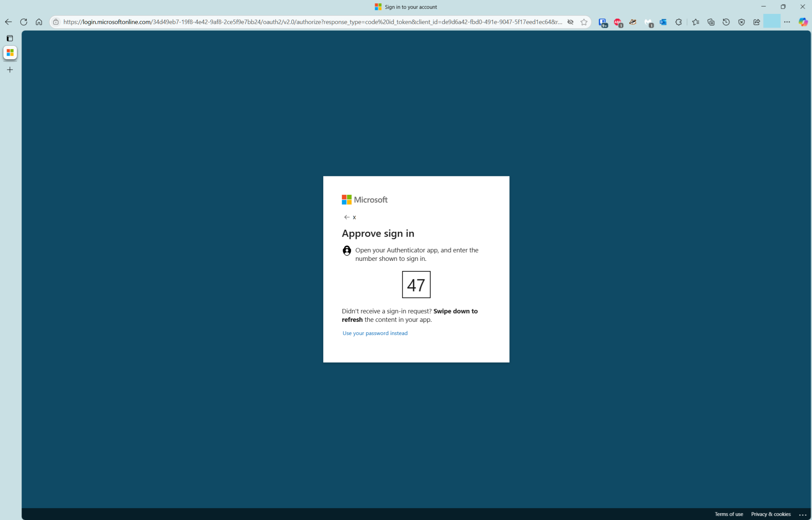812x520 pixels.
Task: Select the Microsoft sign-in vertical tab
Action: click(10, 53)
